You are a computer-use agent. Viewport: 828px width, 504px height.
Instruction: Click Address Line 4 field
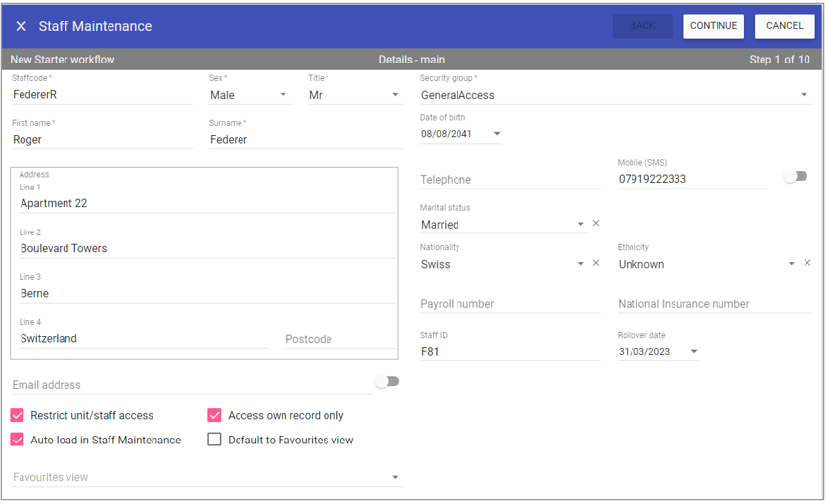[x=144, y=339]
